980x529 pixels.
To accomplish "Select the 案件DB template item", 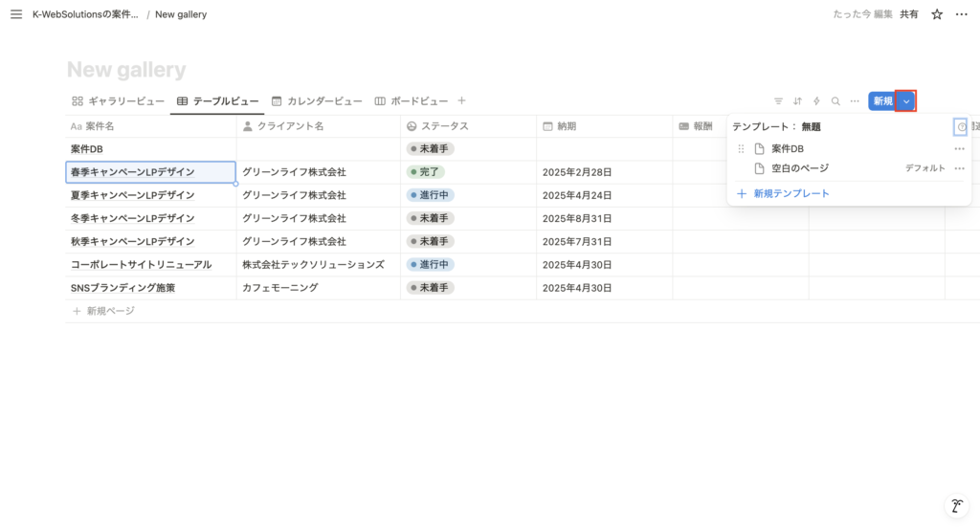I will click(x=787, y=149).
